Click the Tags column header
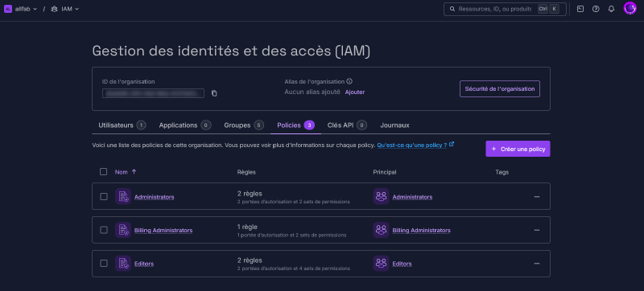The image size is (644, 291). (502, 172)
